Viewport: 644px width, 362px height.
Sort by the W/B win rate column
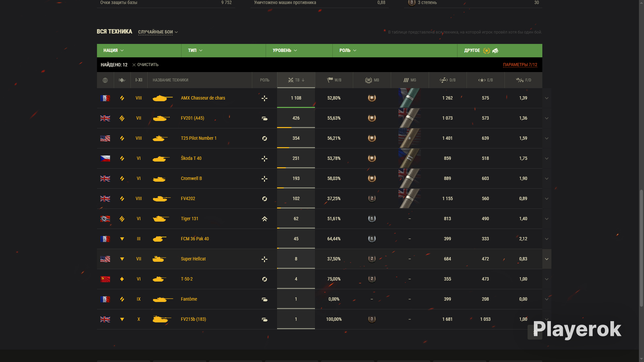[334, 80]
